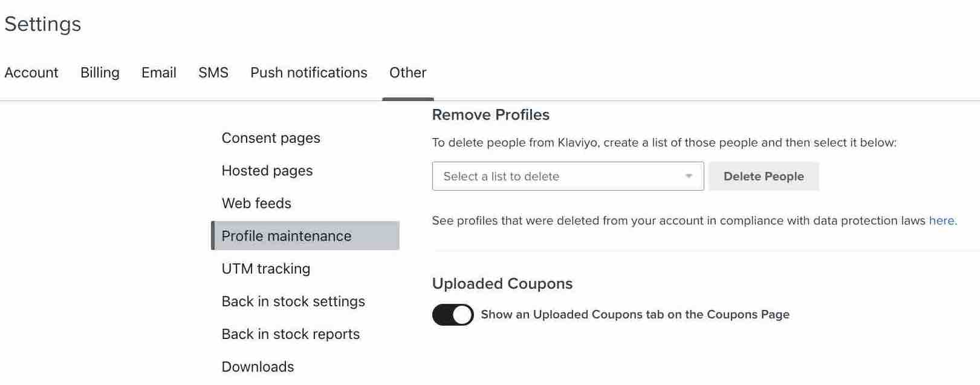Disable the Uploaded Coupons tab toggle
Screen dimensions: 980x385
point(452,314)
